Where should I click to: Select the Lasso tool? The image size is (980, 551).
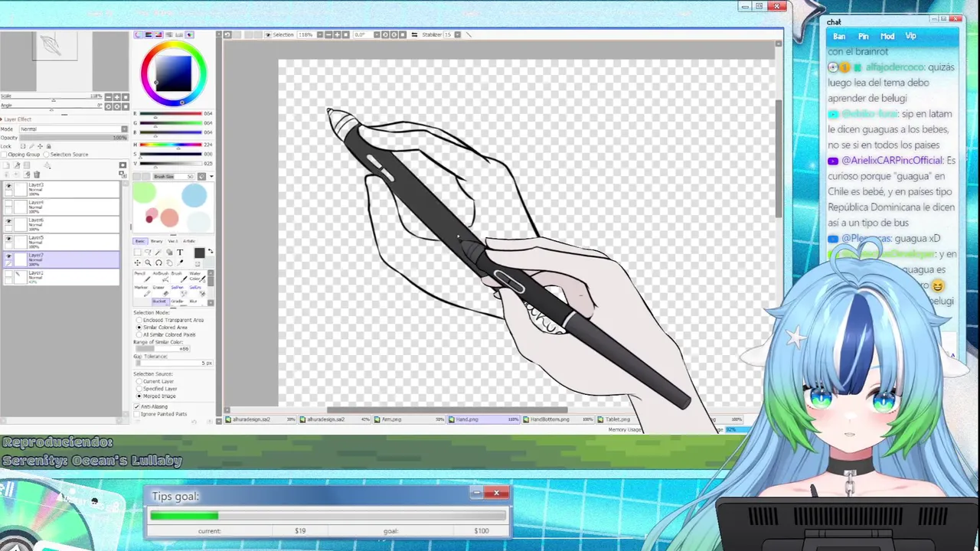click(148, 252)
